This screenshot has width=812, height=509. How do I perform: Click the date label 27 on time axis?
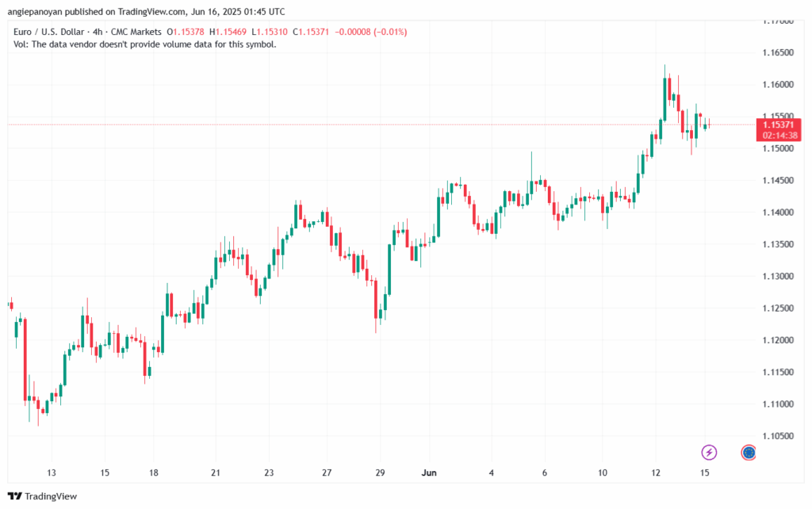pyautogui.click(x=326, y=473)
